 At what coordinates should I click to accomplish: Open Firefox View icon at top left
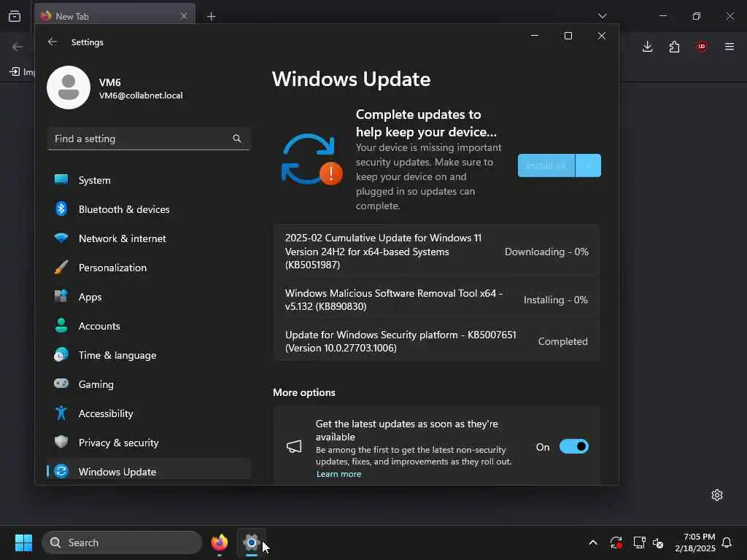pos(15,16)
